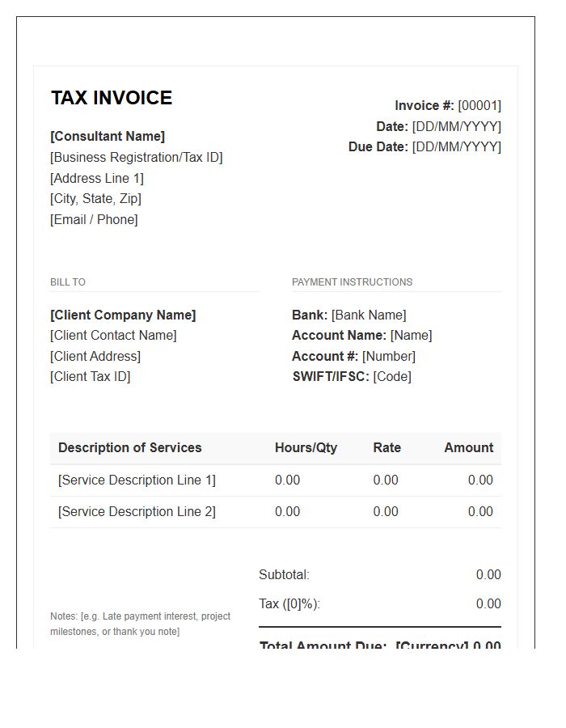Image resolution: width=566 pixels, height=728 pixels.
Task: Click the Description of Services column header
Action: 130,447
